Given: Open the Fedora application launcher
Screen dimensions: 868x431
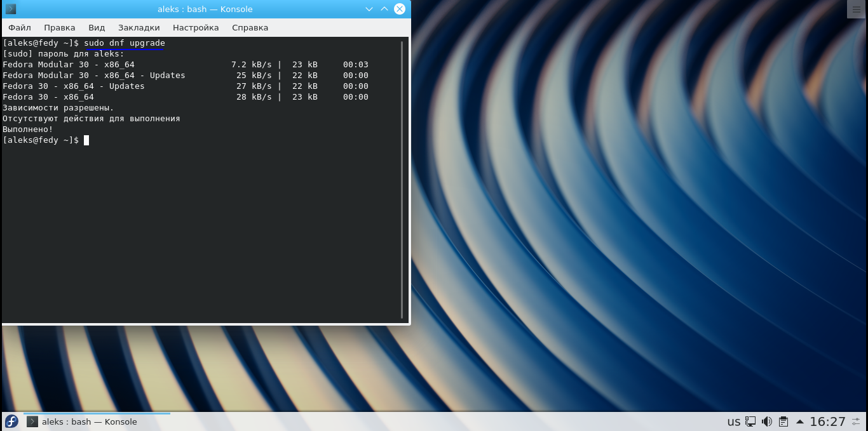Looking at the screenshot, I should [11, 421].
